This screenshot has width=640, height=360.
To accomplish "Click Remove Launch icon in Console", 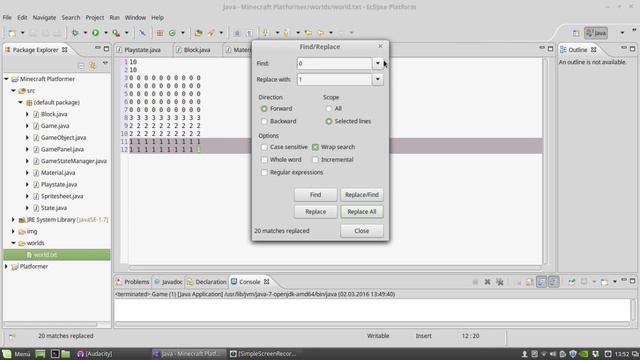I will pos(487,282).
